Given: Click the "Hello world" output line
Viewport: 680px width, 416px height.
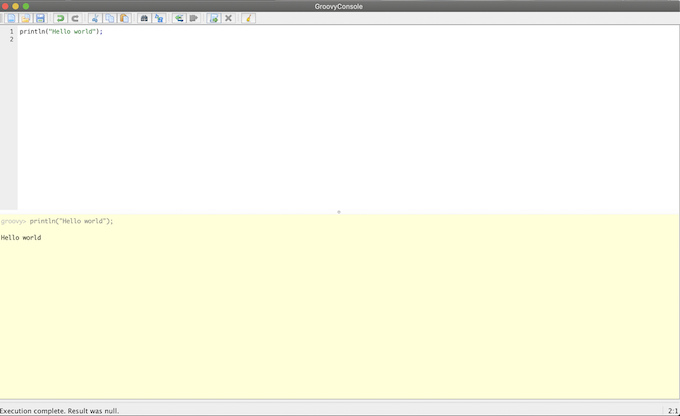Looking at the screenshot, I should 21,238.
